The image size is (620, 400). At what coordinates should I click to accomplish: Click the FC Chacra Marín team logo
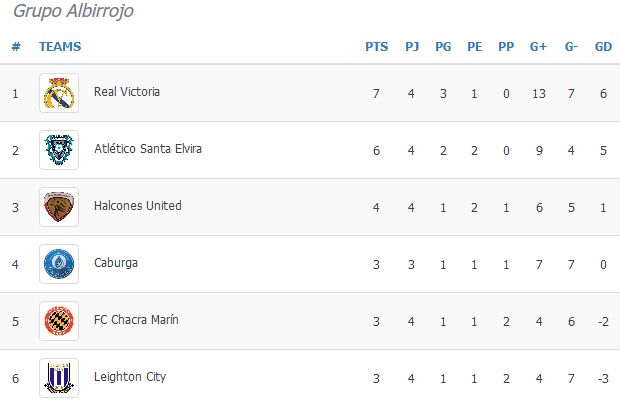[58, 321]
